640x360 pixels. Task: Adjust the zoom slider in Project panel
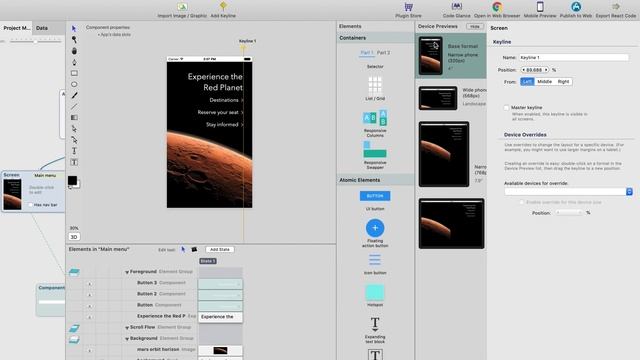(36, 41)
